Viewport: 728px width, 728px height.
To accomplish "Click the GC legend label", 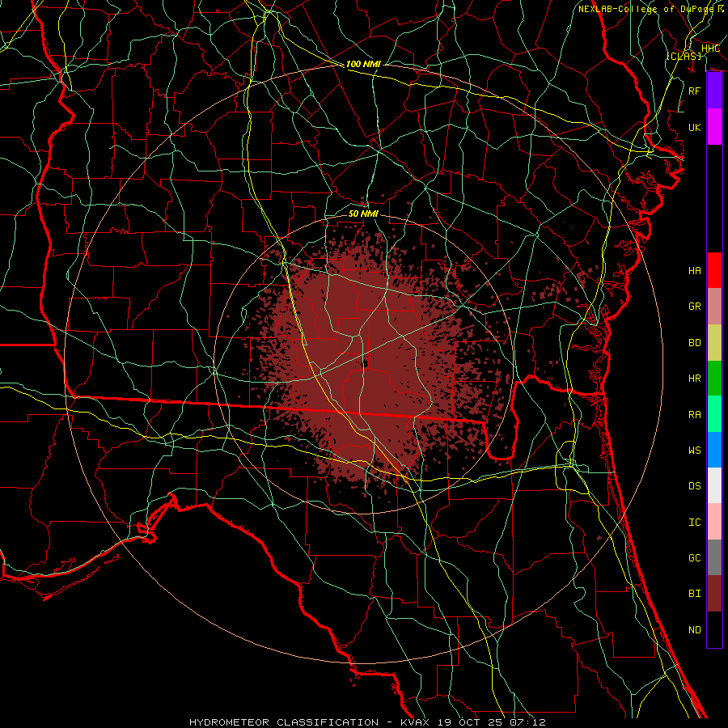I will pos(694,558).
